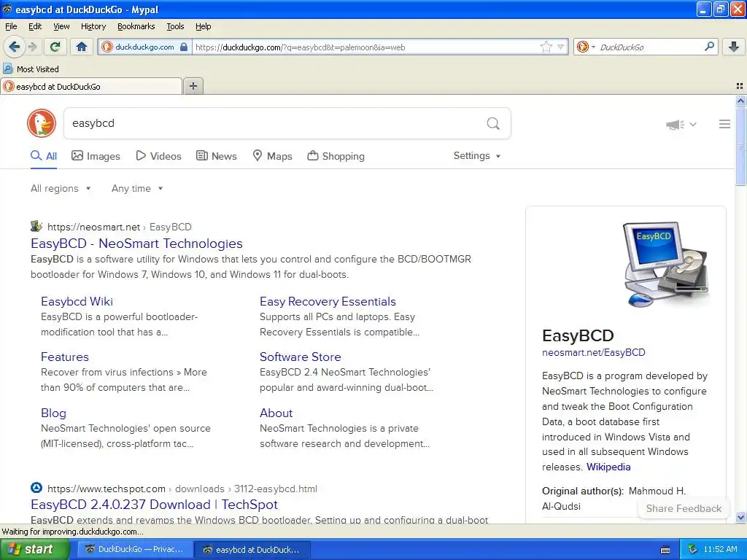Click the padlock site identity icon
This screenshot has height=560, width=747.
[x=184, y=47]
